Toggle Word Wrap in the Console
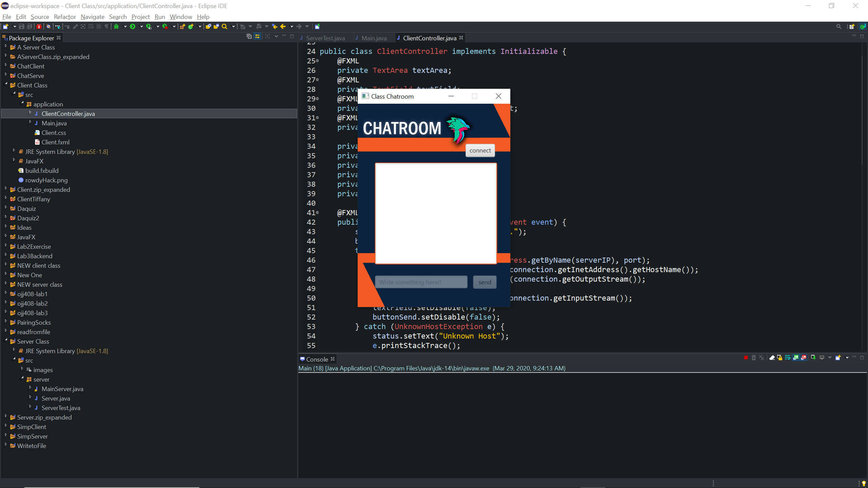 (x=787, y=358)
